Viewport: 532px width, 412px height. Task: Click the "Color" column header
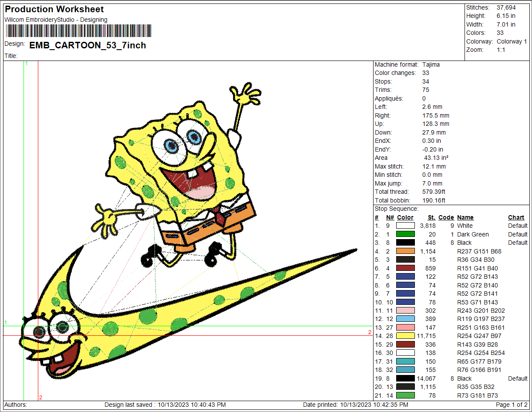(x=405, y=217)
